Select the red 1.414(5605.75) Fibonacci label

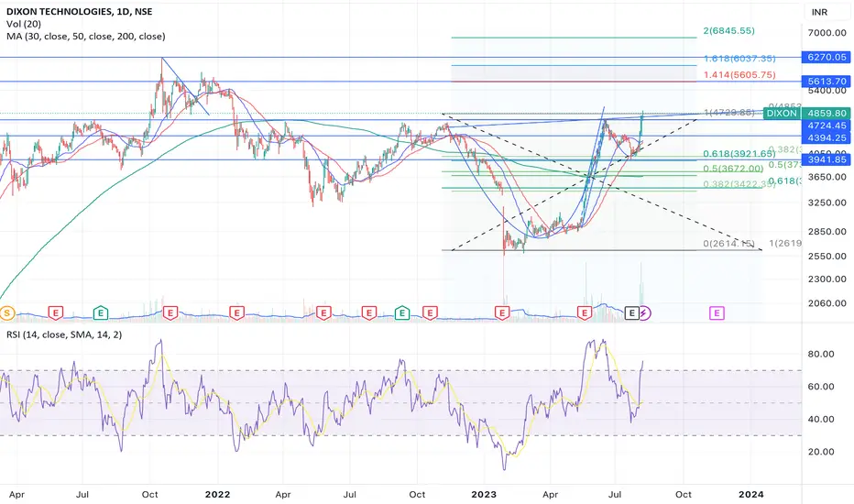click(739, 75)
